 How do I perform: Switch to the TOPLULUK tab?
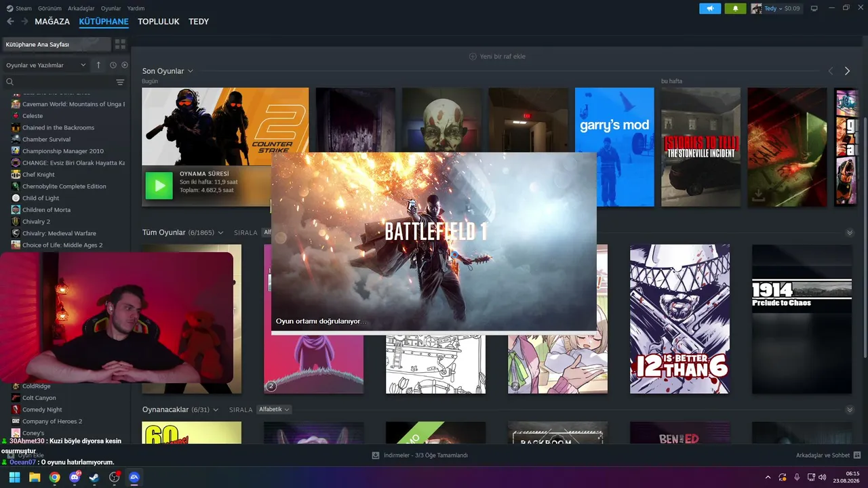pos(159,22)
